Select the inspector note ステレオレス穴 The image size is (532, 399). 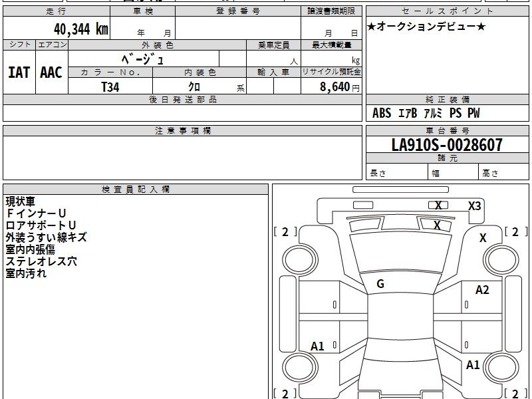[x=41, y=261]
